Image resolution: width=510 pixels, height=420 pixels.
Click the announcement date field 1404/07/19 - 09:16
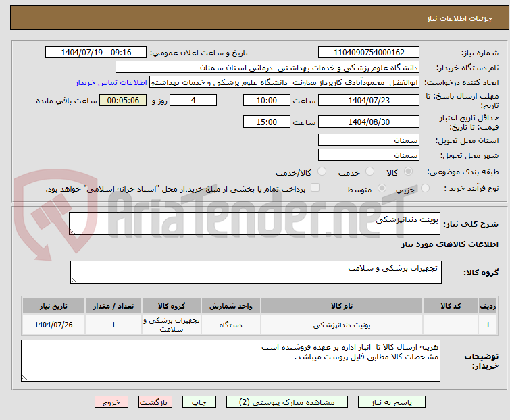coord(96,53)
